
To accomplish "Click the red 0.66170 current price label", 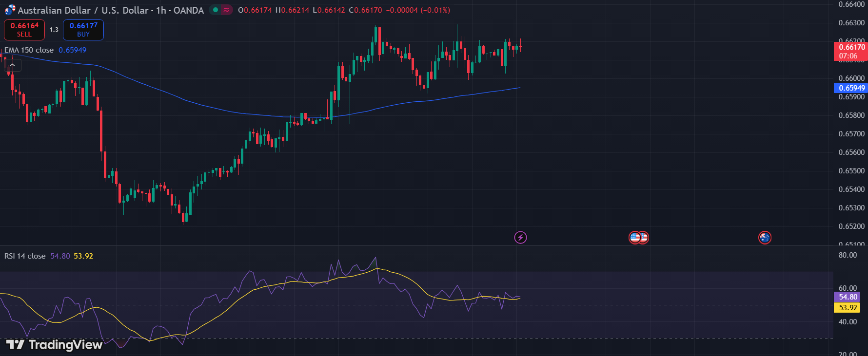I will pos(851,47).
